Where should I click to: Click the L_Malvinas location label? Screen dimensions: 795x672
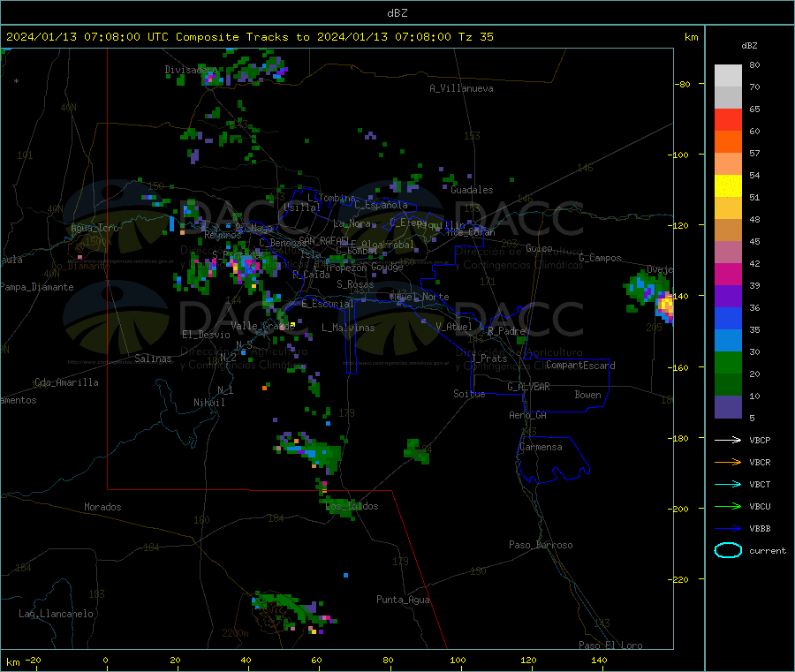(348, 328)
